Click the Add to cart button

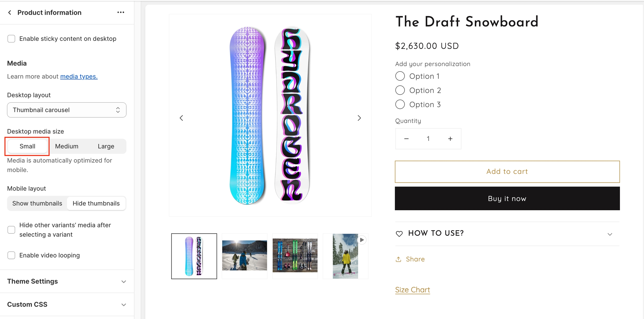[x=507, y=172]
